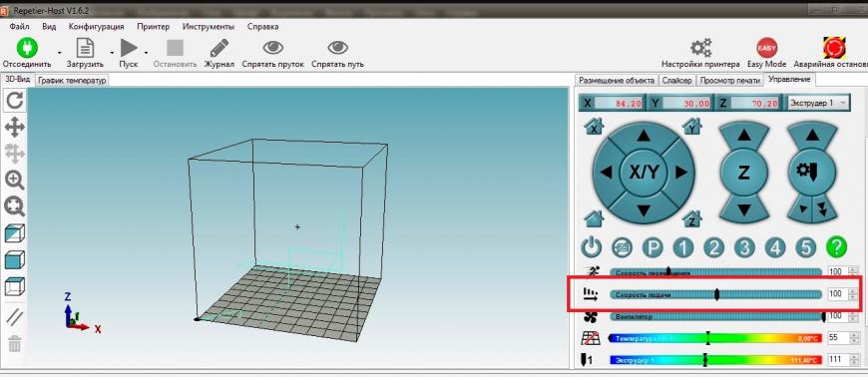Click custom script button 1
Image resolution: width=868 pixels, height=377 pixels.
click(x=683, y=247)
